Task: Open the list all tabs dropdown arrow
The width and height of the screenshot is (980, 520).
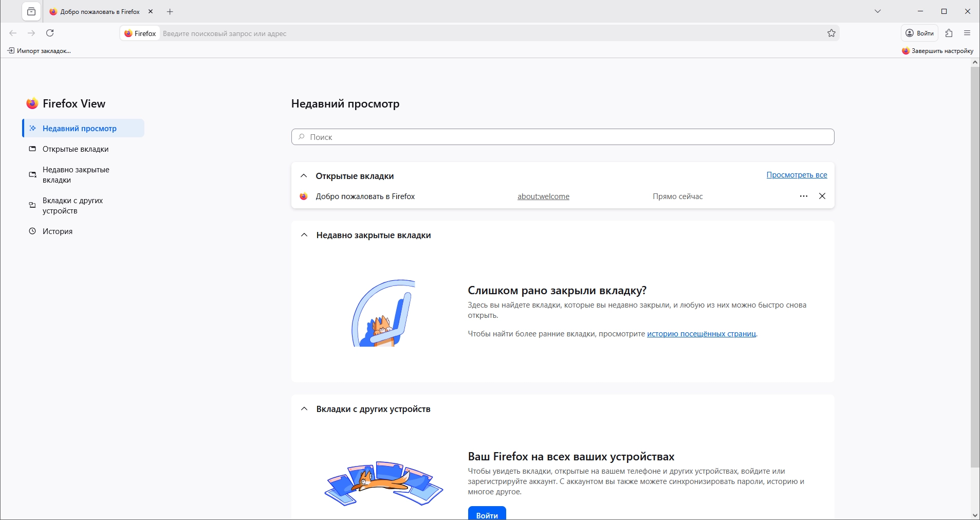Action: click(878, 11)
